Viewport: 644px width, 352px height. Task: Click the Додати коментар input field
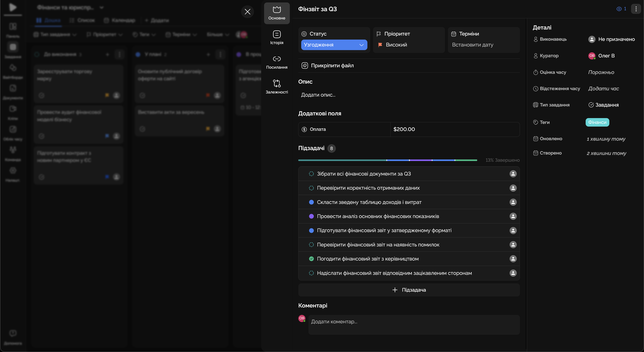click(413, 324)
